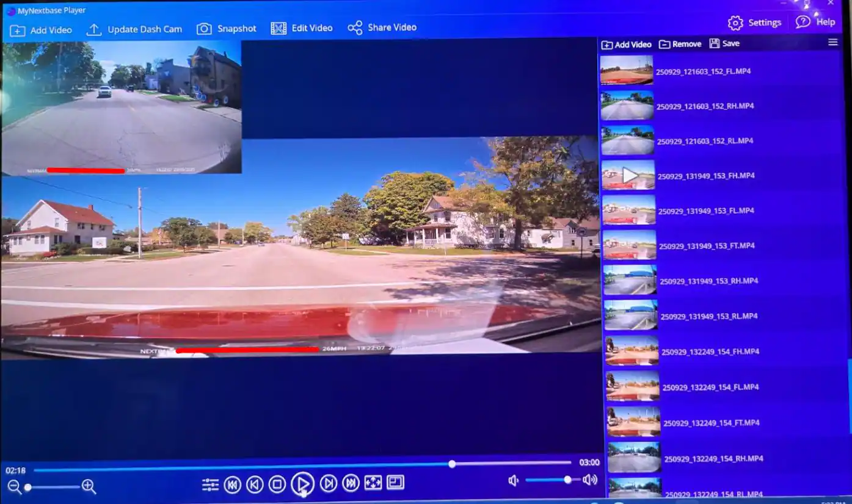Image resolution: width=852 pixels, height=504 pixels.
Task: Open Share Video from top toolbar
Action: click(382, 27)
